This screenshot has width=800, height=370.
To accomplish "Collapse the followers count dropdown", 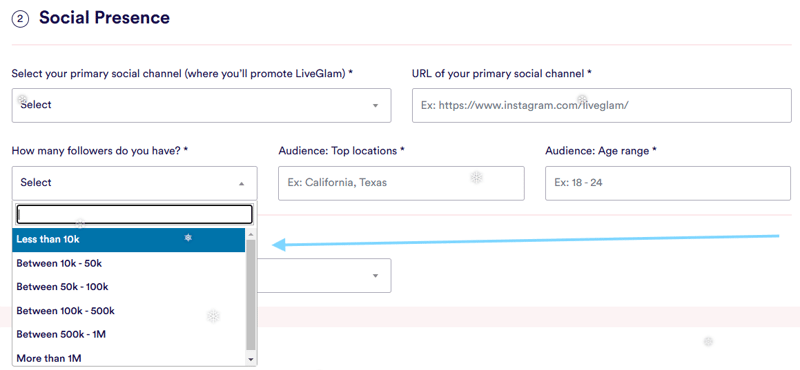I will tap(135, 183).
